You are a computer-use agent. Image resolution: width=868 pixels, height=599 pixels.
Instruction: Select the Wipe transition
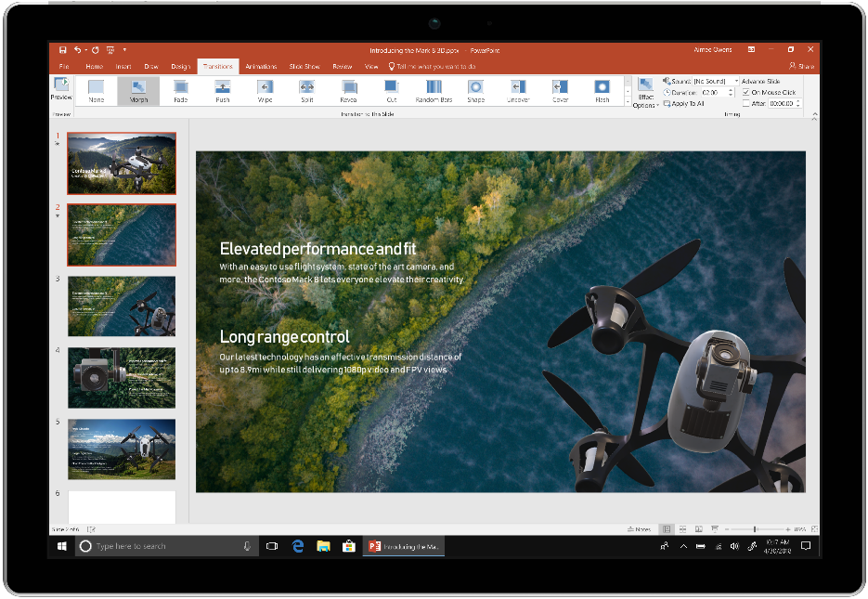[265, 90]
